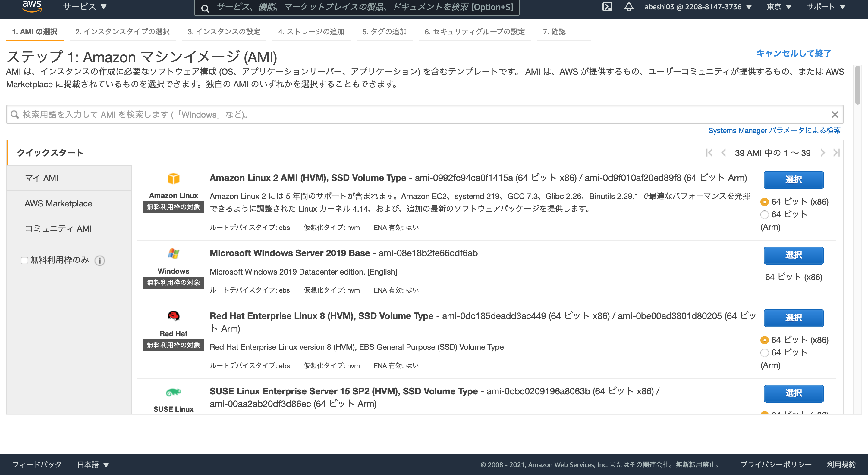Open the 東京 region selector

point(778,6)
